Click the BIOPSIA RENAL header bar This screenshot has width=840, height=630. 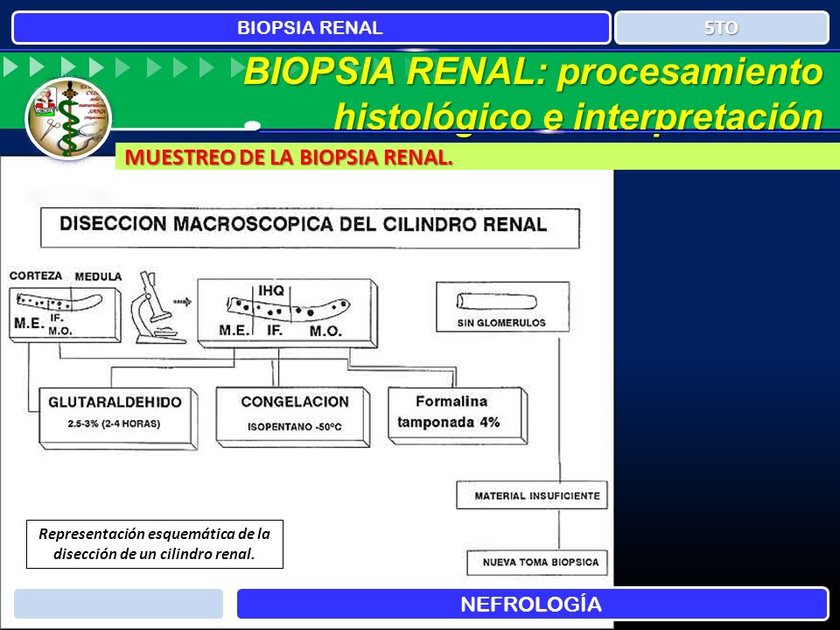pos(311,27)
